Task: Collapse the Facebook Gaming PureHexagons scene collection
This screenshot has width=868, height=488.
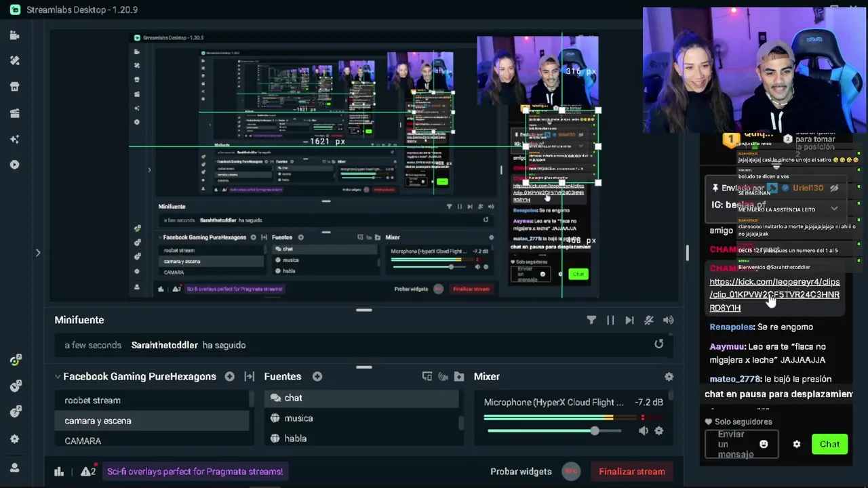Action: click(58, 377)
